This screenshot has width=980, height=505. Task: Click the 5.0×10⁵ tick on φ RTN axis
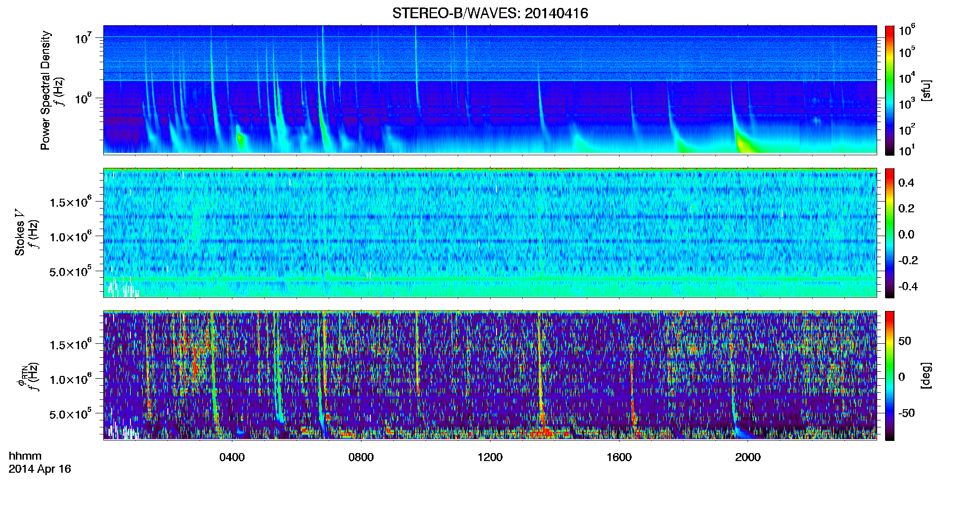(71, 414)
